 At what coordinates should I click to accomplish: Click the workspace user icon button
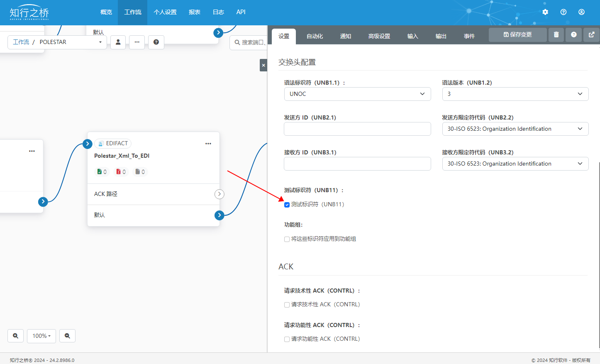point(118,42)
